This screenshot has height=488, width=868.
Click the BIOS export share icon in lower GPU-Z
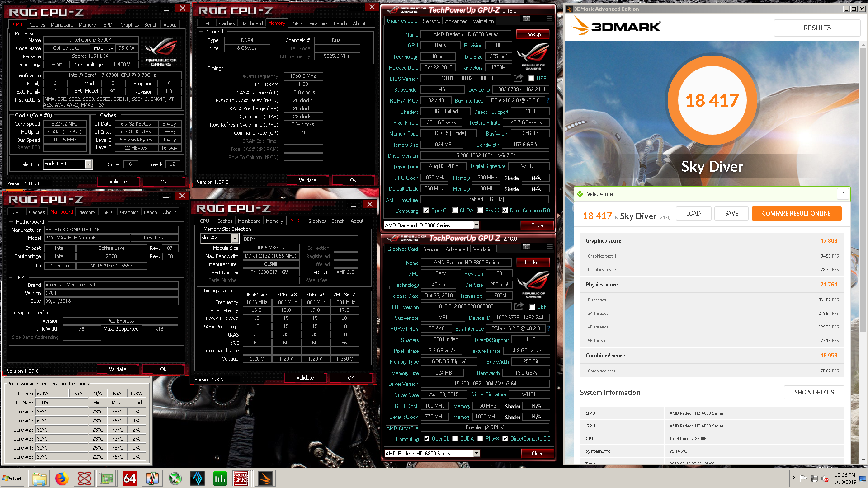[x=519, y=306]
